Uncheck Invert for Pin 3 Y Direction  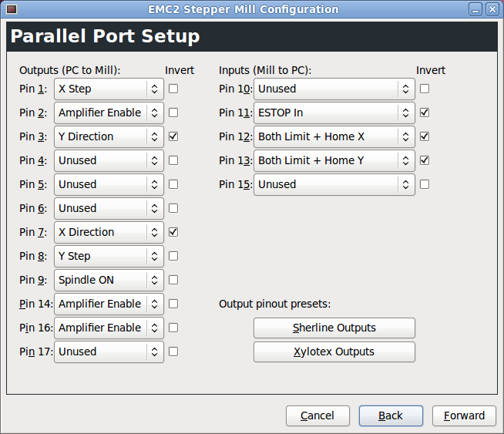click(x=173, y=136)
